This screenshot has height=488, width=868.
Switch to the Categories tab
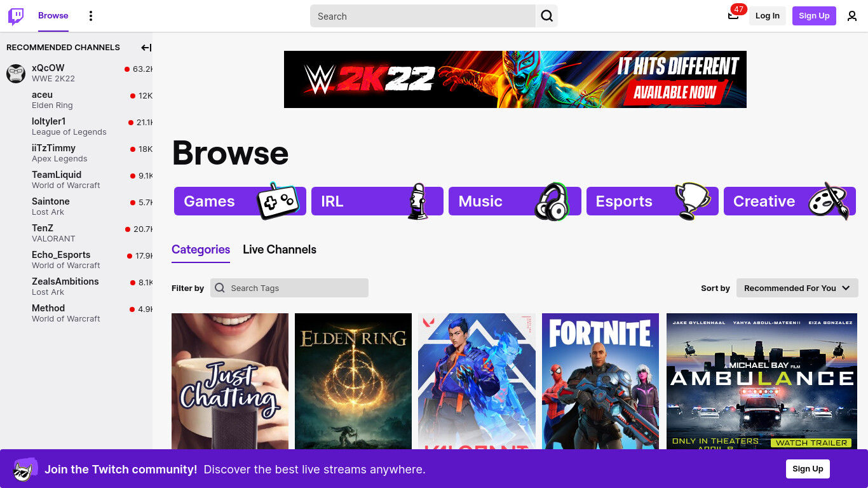tap(201, 250)
